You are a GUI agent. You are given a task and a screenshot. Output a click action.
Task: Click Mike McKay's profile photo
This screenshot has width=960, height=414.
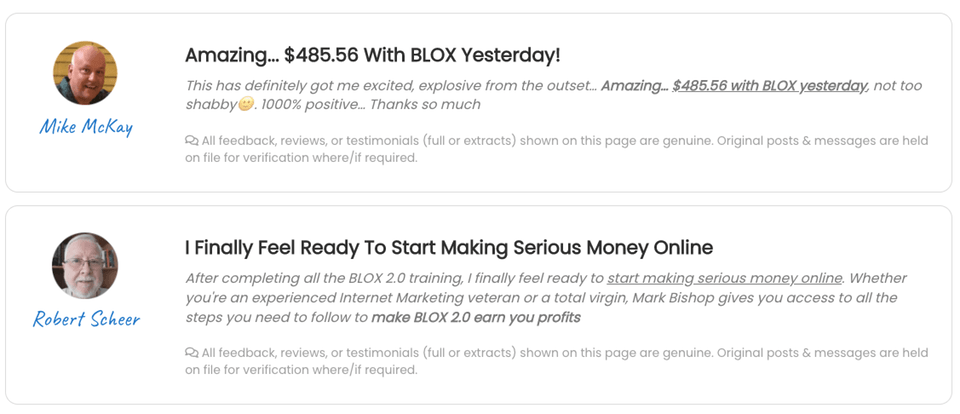click(x=85, y=73)
